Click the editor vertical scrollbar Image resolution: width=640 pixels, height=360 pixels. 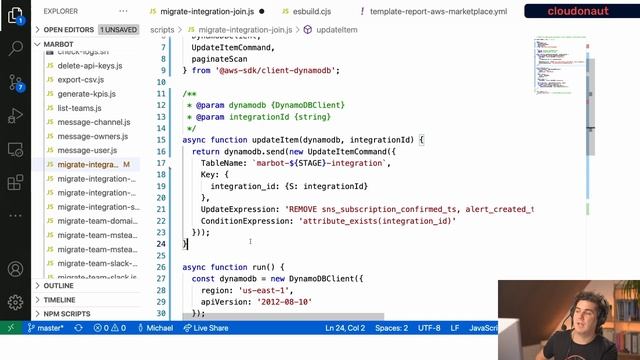pyautogui.click(x=591, y=107)
